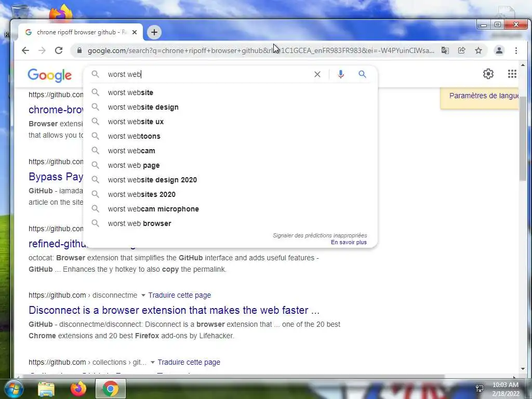
Task: Open the clock showing 10:03 AM
Action: (506, 389)
